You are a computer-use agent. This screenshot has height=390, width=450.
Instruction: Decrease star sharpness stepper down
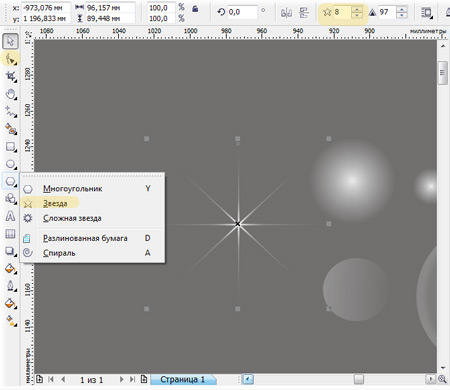[x=402, y=16]
